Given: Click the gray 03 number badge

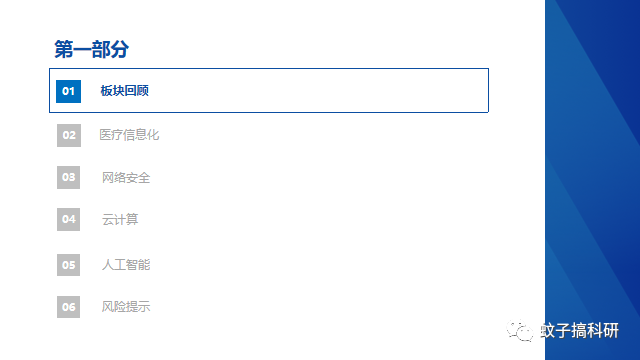Looking at the screenshot, I should point(68,177).
